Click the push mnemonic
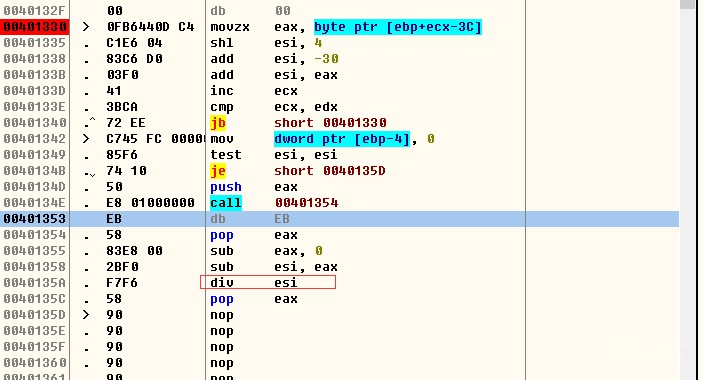The height and width of the screenshot is (380, 703). (226, 187)
